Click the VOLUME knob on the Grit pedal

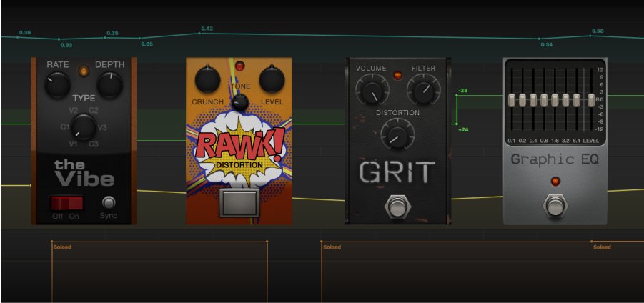371,91
